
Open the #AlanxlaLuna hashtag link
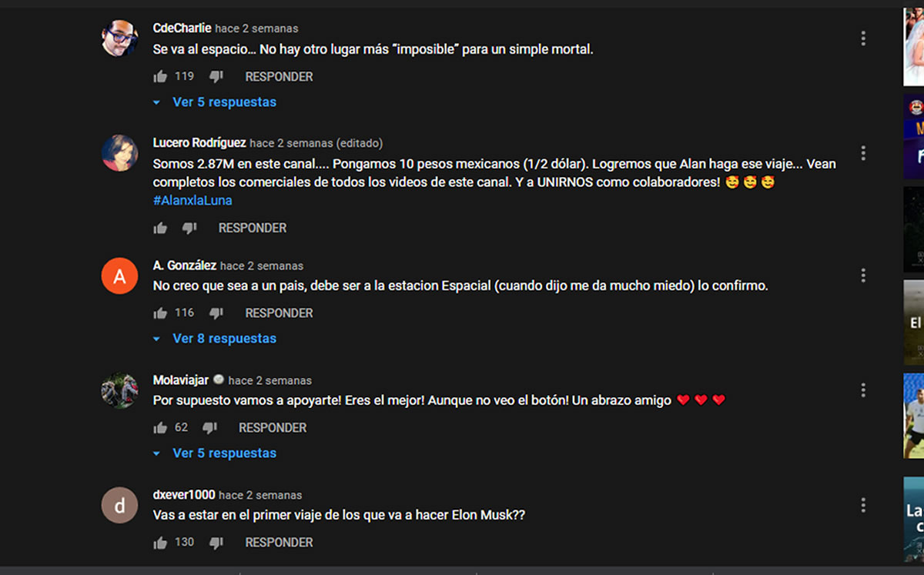(192, 200)
